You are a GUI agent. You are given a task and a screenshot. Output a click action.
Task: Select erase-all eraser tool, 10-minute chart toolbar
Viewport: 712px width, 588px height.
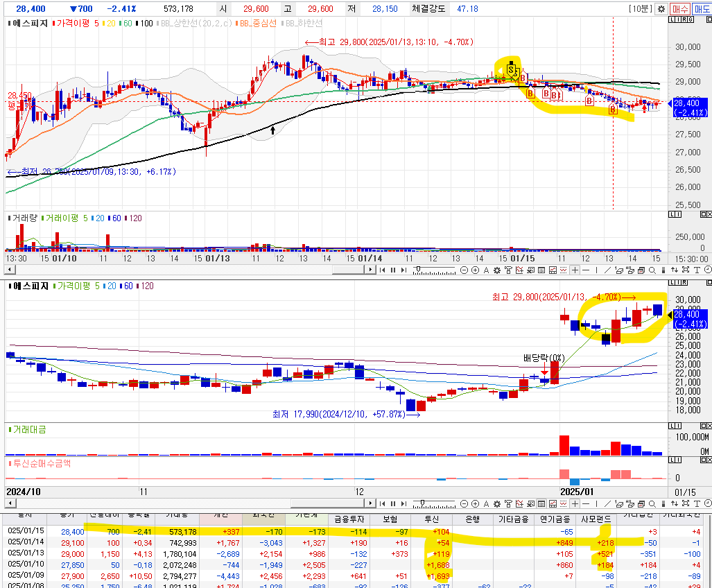629,270
